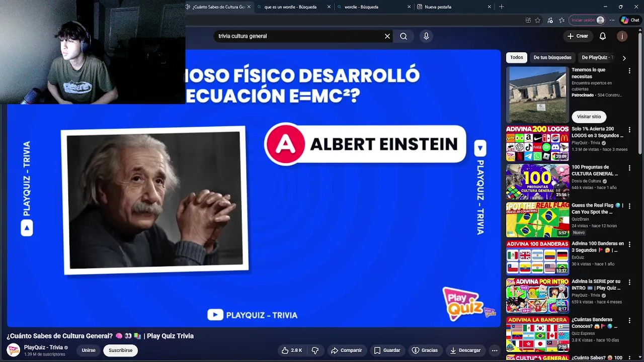The height and width of the screenshot is (362, 644).
Task: Start voice search with microphone icon
Action: click(x=426, y=36)
